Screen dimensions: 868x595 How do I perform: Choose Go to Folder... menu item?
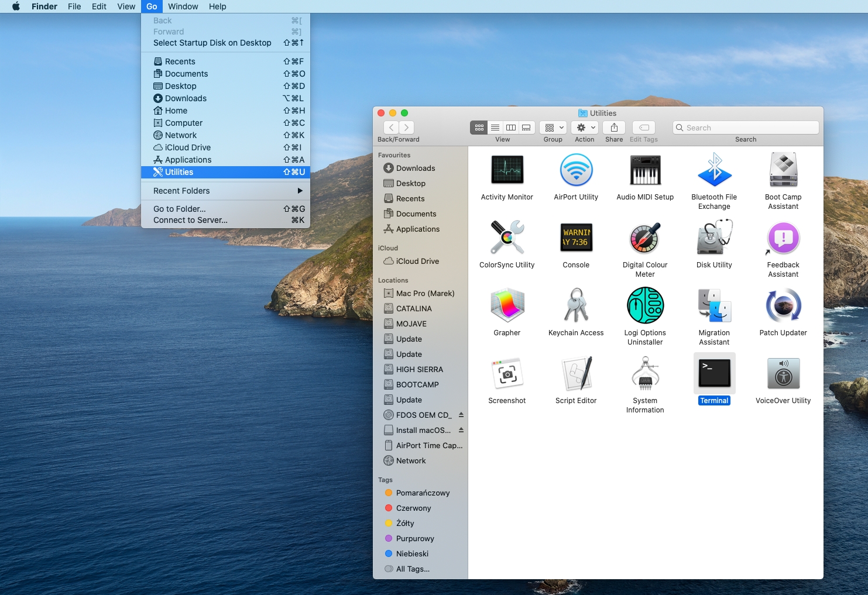pos(225,209)
